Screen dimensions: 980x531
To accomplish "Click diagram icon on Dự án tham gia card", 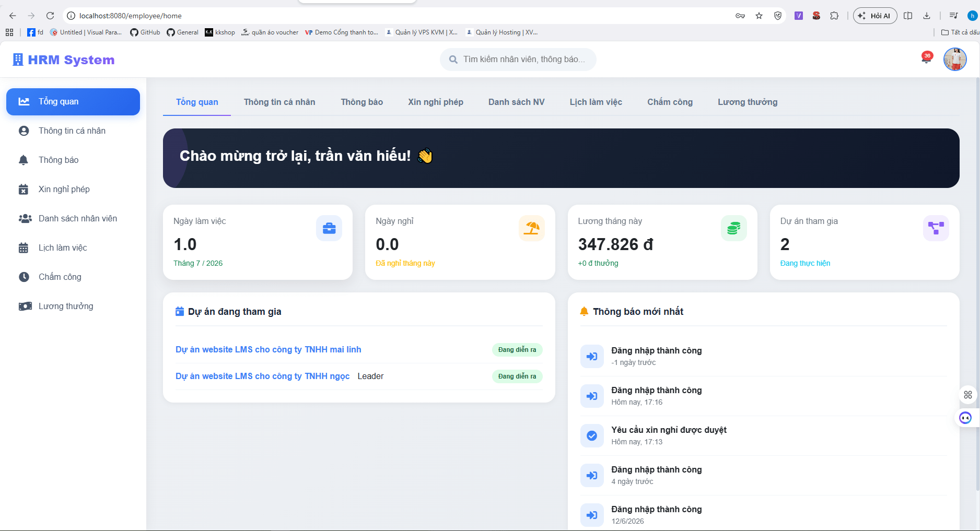I will [x=936, y=228].
